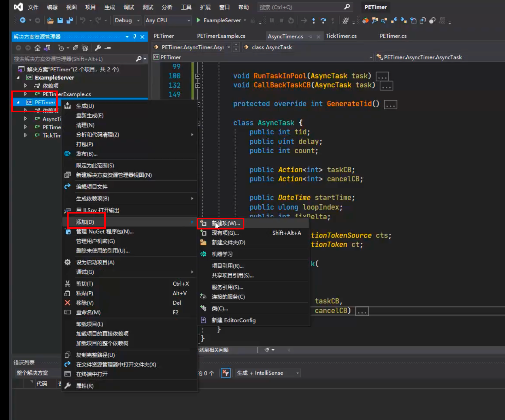The image size is (505, 420).
Task: Click the undo arrow in the toolbar
Action: tap(82, 20)
